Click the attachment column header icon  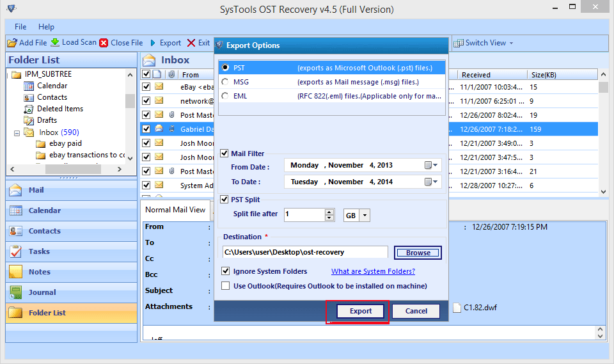[171, 74]
